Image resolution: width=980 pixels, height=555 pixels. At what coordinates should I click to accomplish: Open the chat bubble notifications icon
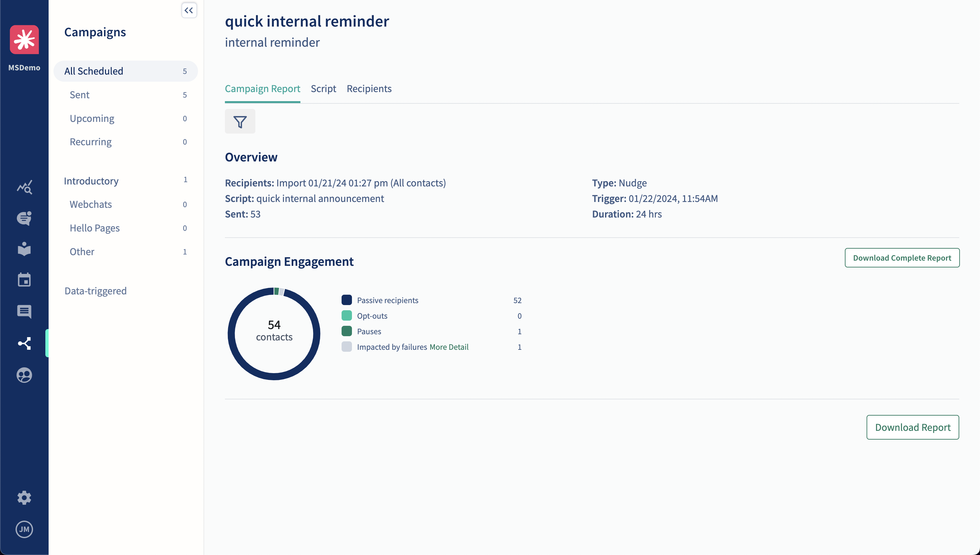point(24,218)
